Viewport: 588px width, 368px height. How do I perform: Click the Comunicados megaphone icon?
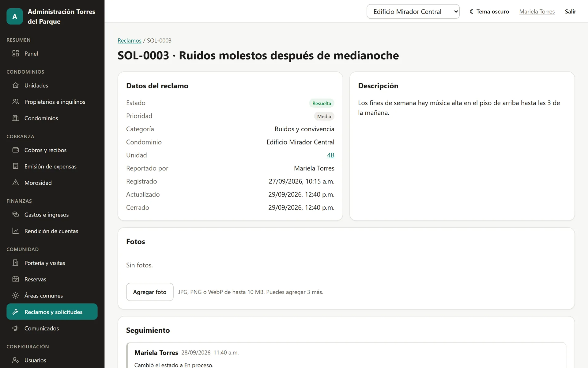coord(16,328)
